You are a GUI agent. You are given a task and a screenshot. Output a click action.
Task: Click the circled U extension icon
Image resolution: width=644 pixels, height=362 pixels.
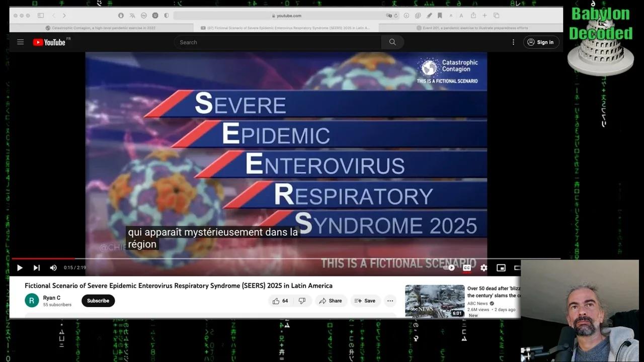pos(155,16)
